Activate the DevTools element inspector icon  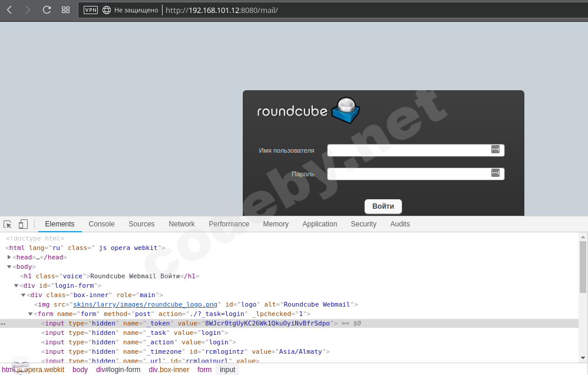click(x=8, y=224)
